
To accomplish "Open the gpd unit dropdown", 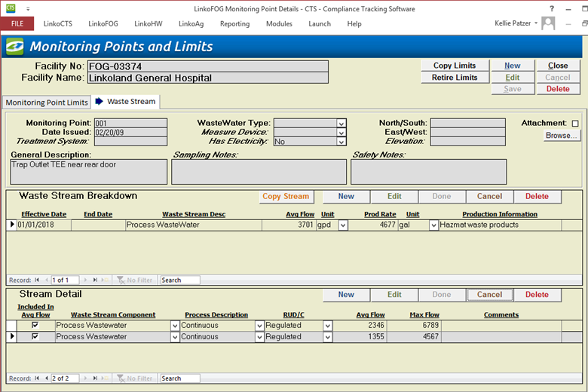I will pyautogui.click(x=343, y=225).
